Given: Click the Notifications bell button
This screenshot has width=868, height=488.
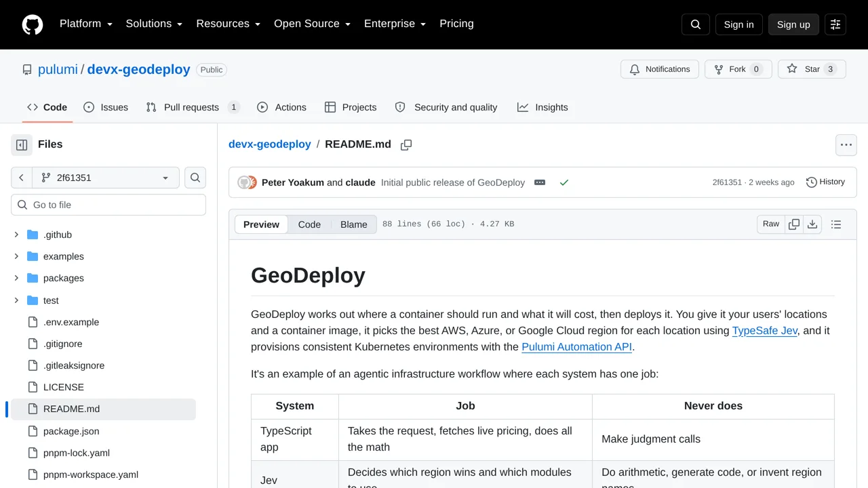Looking at the screenshot, I should click(x=660, y=69).
